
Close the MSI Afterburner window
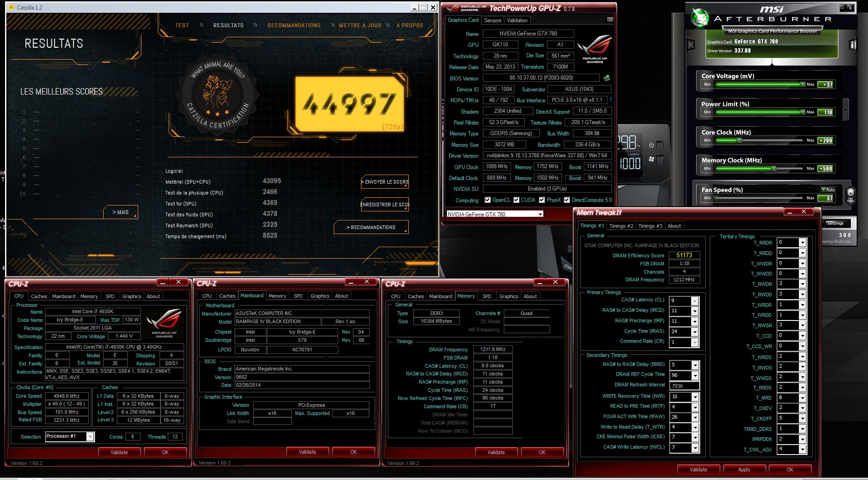850,8
